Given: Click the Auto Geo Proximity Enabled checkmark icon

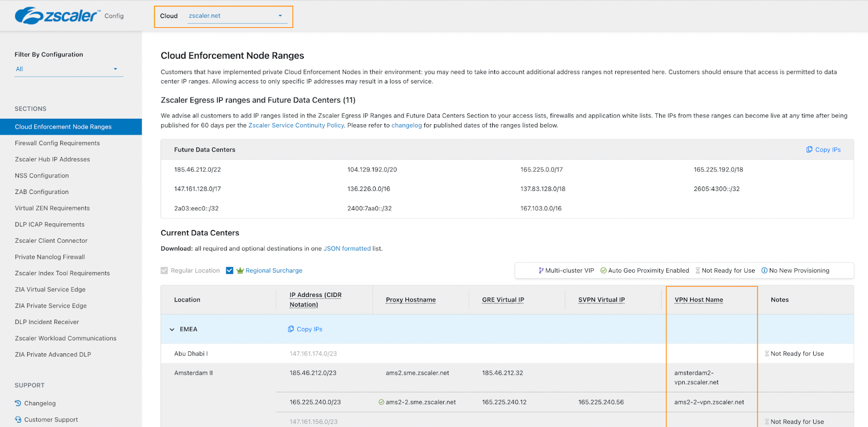Looking at the screenshot, I should tap(603, 270).
